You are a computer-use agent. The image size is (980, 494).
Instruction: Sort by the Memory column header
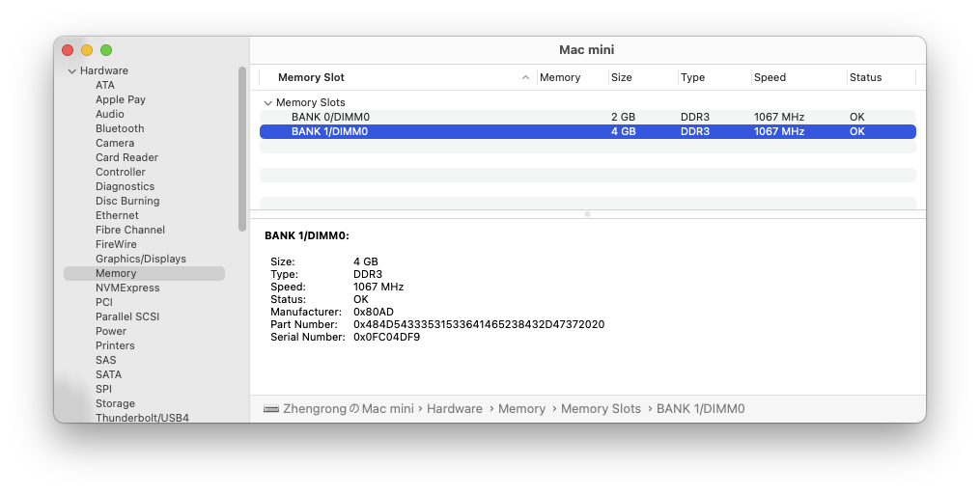[x=560, y=77]
